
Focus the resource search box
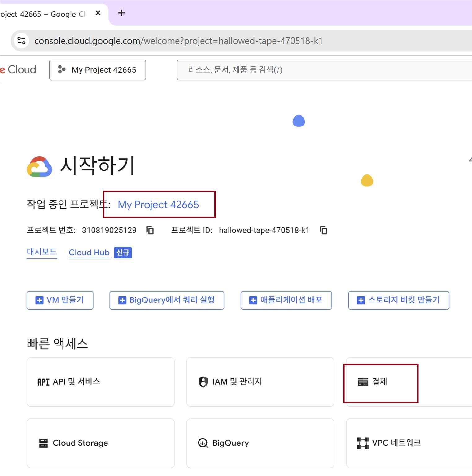pos(324,70)
